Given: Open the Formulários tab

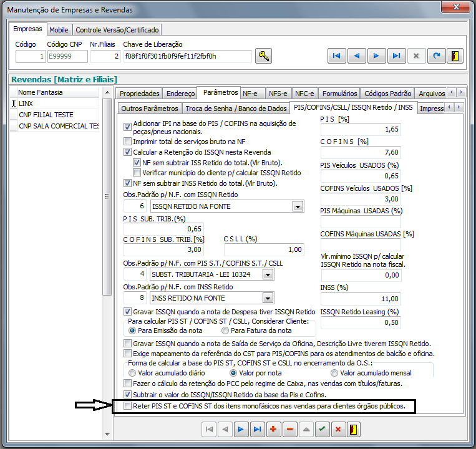Looking at the screenshot, I should pyautogui.click(x=340, y=94).
